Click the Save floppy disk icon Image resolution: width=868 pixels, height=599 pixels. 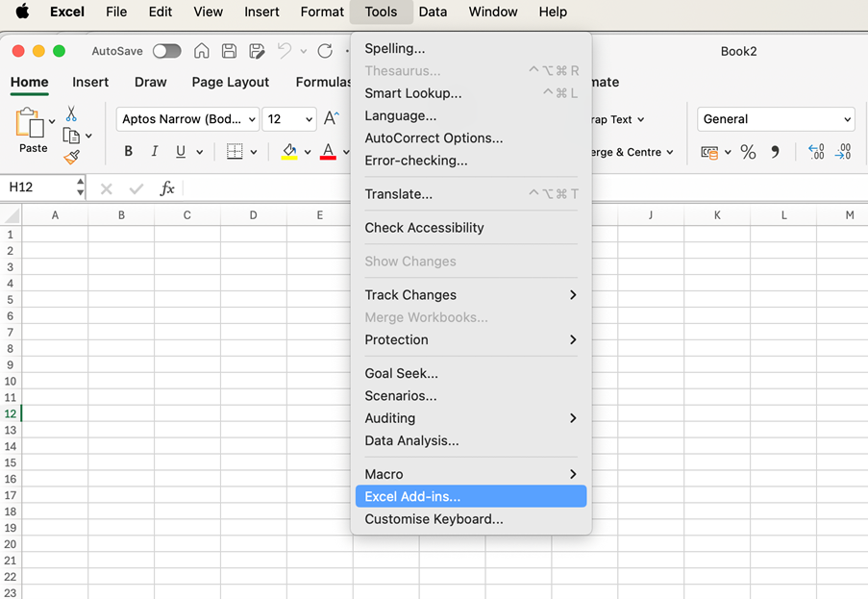229,51
